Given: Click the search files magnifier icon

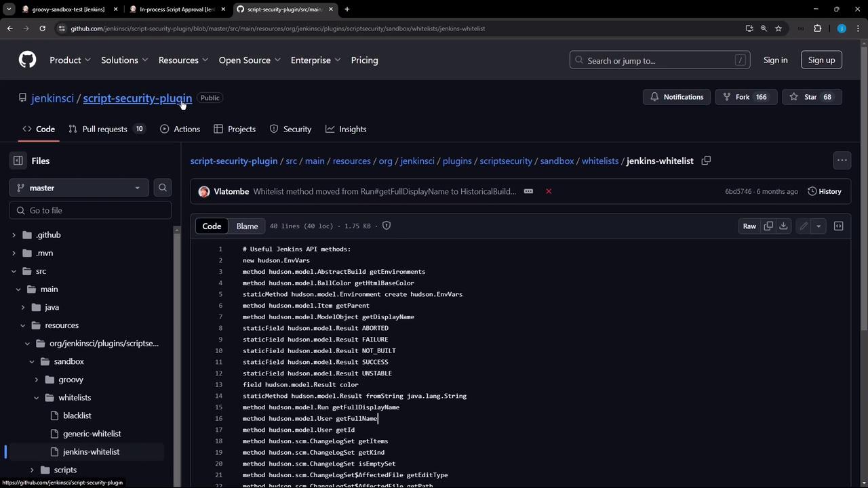Looking at the screenshot, I should (x=163, y=188).
